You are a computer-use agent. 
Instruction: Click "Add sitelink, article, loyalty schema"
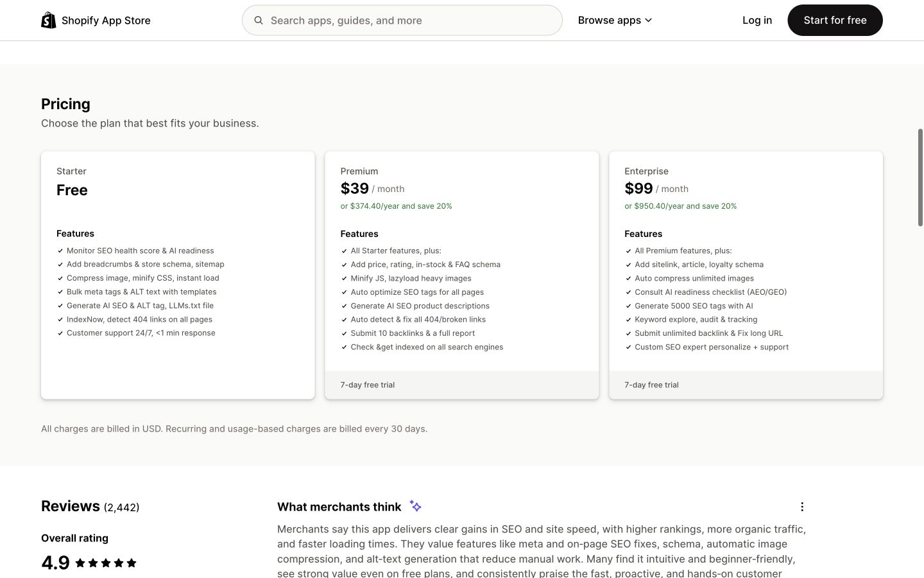[x=699, y=265]
